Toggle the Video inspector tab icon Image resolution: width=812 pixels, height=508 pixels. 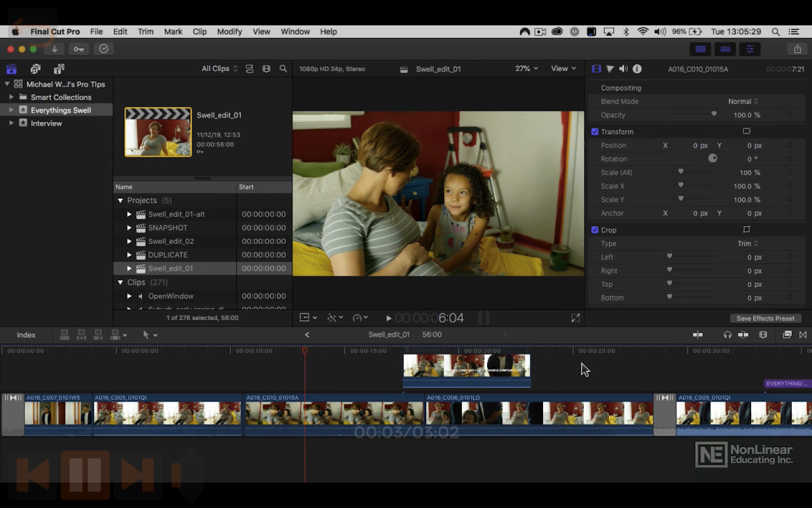pos(596,69)
